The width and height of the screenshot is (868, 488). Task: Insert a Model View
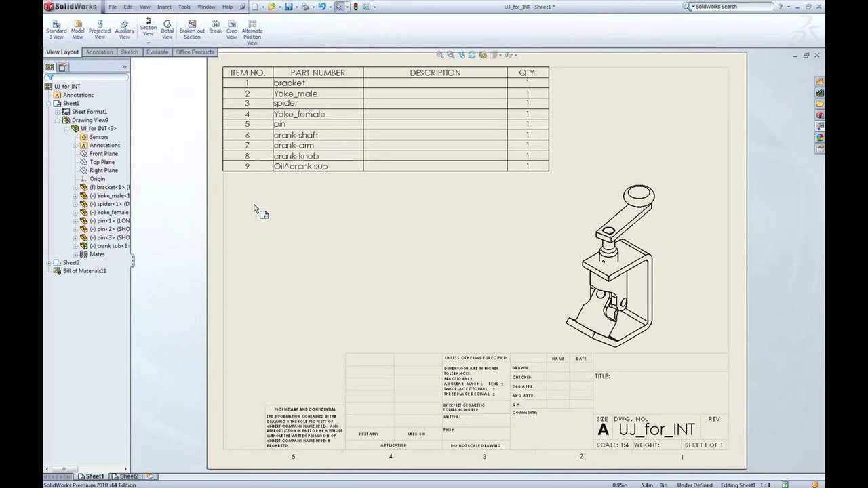[x=78, y=29]
